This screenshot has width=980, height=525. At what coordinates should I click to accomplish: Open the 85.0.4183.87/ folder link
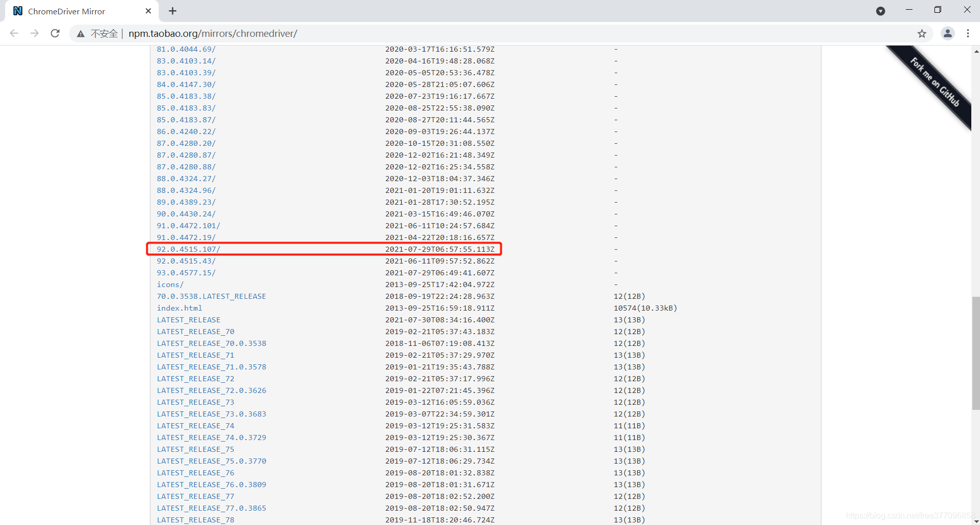186,120
